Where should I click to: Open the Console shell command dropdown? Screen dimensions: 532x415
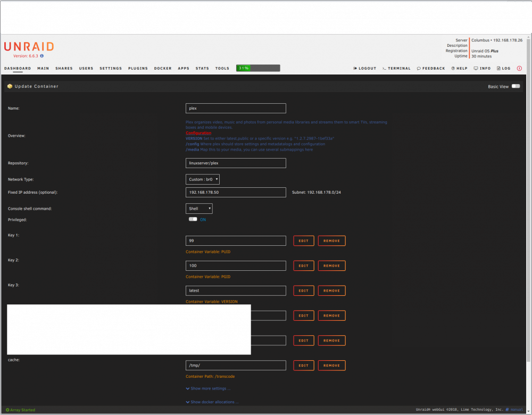pos(199,209)
